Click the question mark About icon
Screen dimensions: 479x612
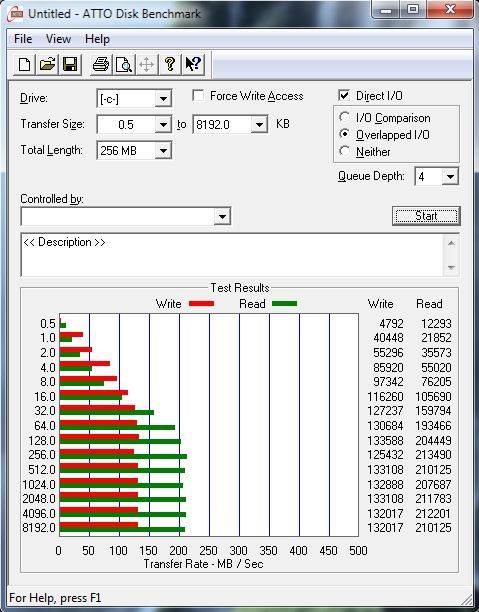point(169,64)
